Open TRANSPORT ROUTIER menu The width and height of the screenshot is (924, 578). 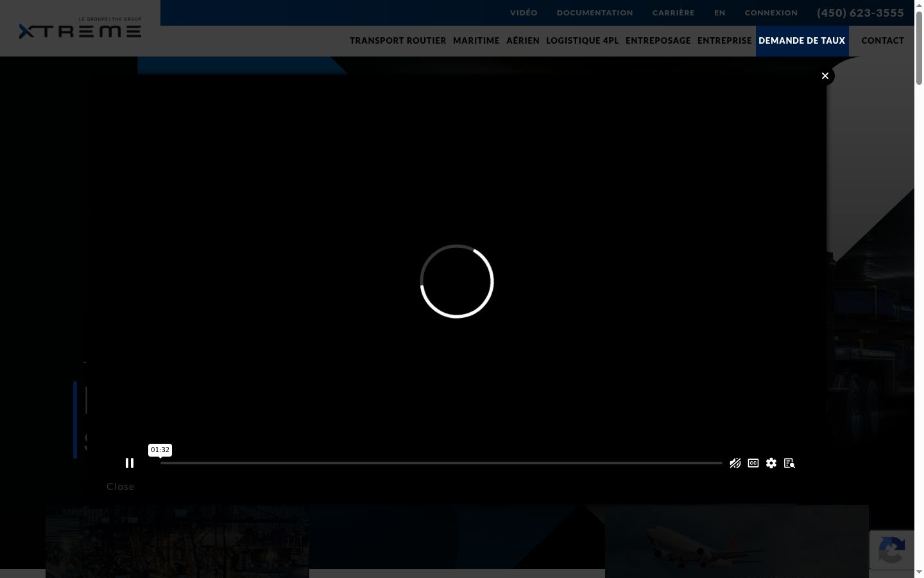(398, 40)
